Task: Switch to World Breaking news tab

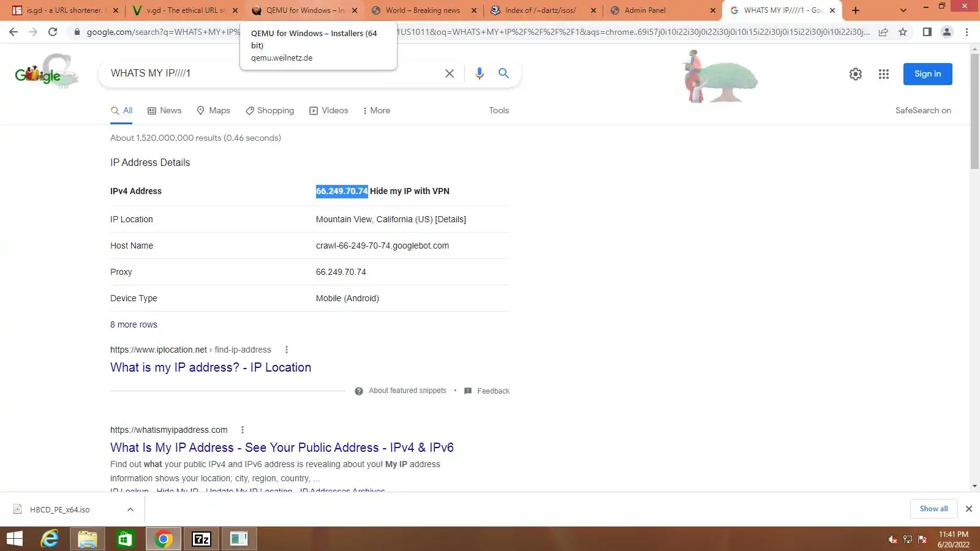Action: (424, 10)
